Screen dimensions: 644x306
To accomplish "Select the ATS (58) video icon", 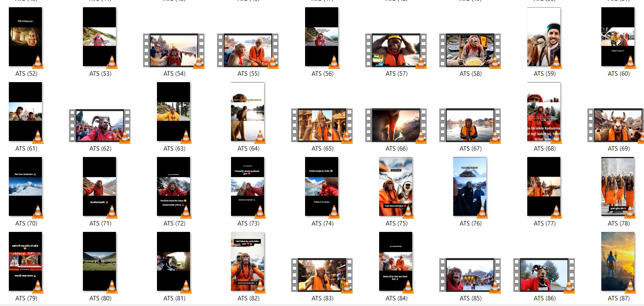I will (470, 50).
